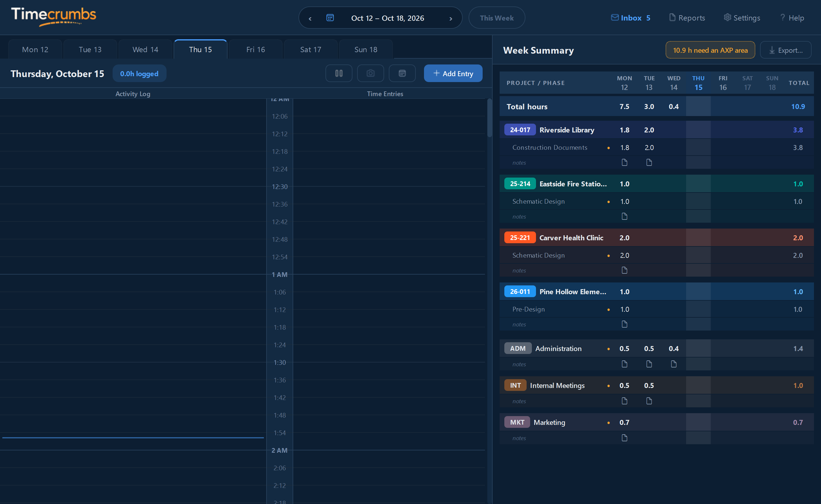Click the 0.0h logged badge
Viewport: 821px width, 504px height.
pos(139,74)
